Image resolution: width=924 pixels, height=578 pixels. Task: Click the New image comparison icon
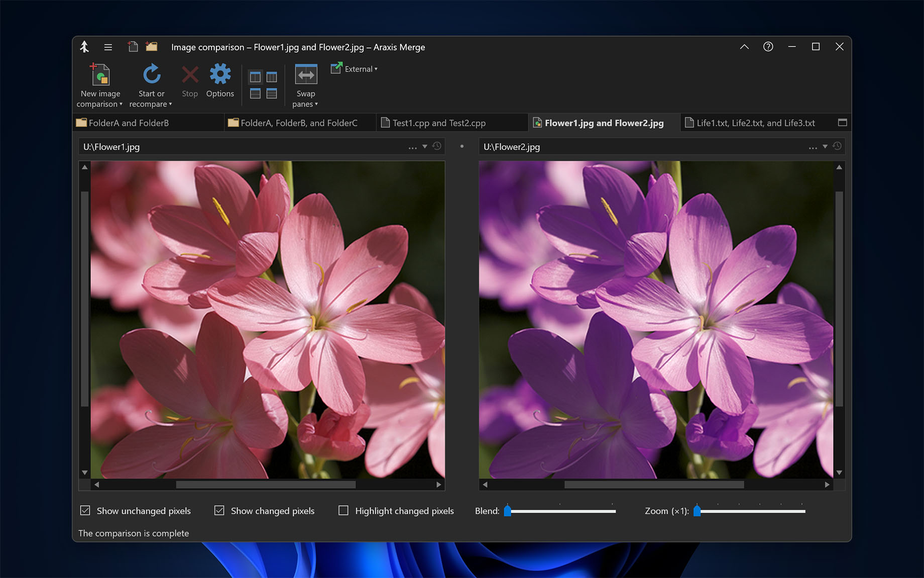pos(99,75)
